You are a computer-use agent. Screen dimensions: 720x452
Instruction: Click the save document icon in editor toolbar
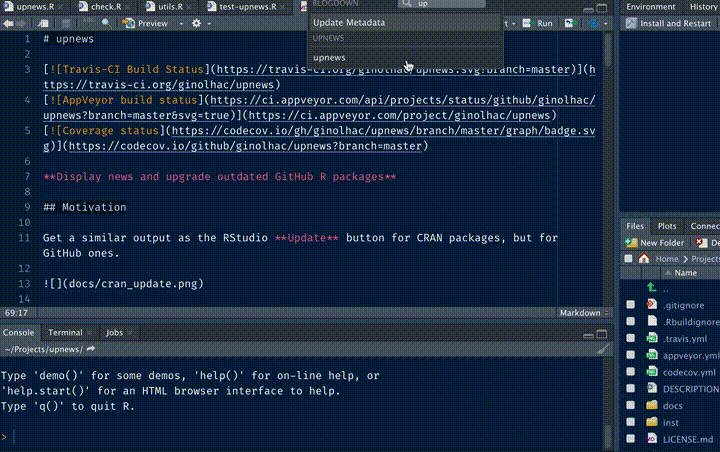tap(66, 23)
